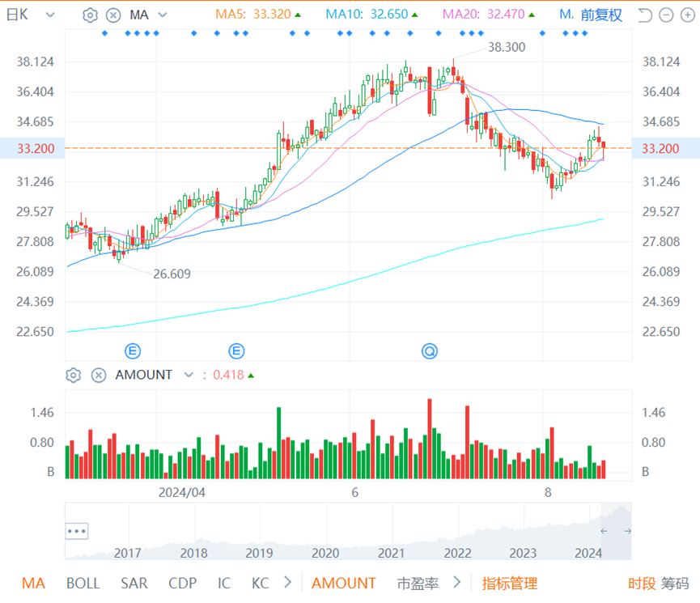The width and height of the screenshot is (700, 603).
Task: Remove the AMOUNT indicator with the X icon
Action: click(99, 376)
